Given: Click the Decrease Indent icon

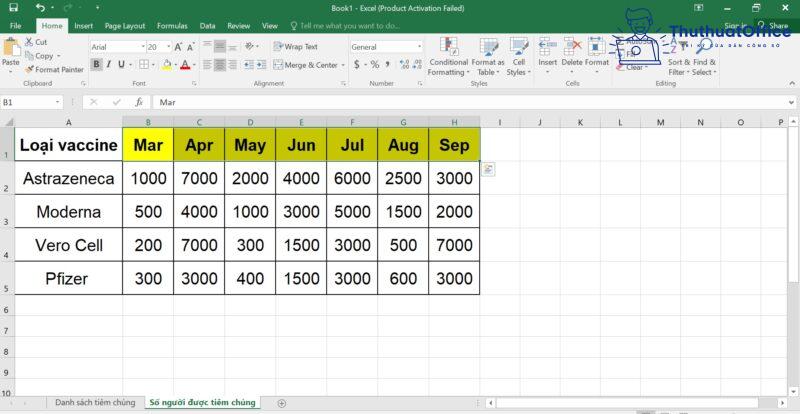Looking at the screenshot, I should [248, 65].
